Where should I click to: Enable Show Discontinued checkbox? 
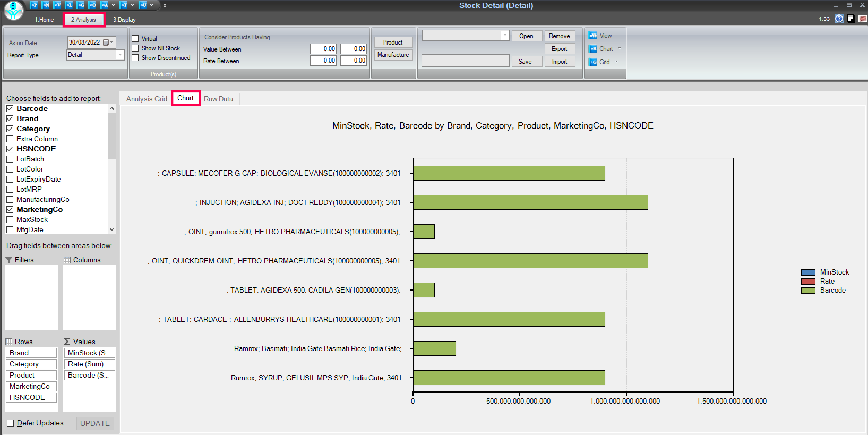tap(135, 58)
